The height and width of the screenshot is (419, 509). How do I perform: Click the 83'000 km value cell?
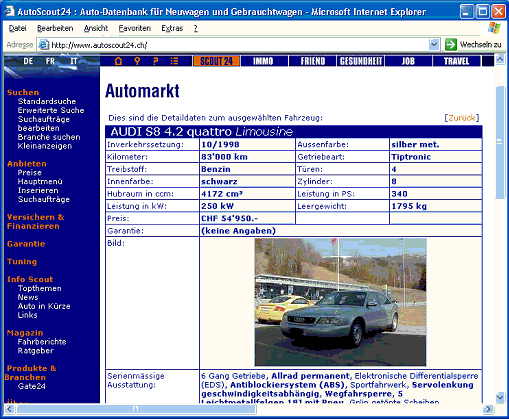point(247,157)
